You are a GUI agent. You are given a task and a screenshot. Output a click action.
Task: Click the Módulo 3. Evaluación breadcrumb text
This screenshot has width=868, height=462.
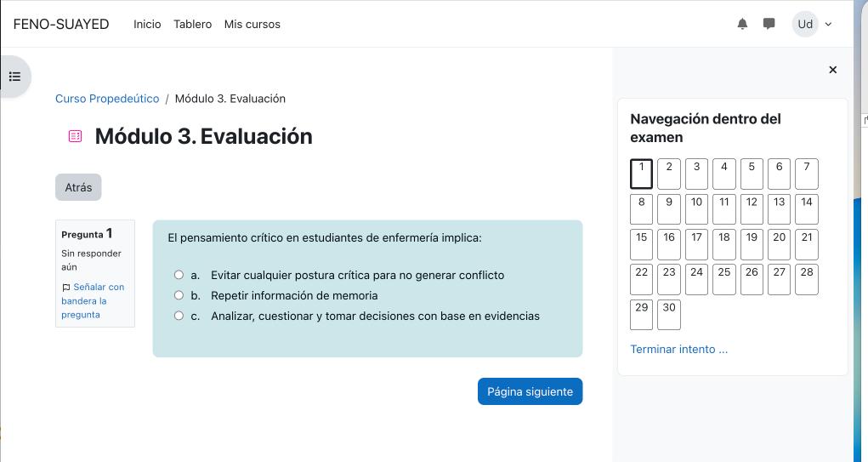click(230, 99)
